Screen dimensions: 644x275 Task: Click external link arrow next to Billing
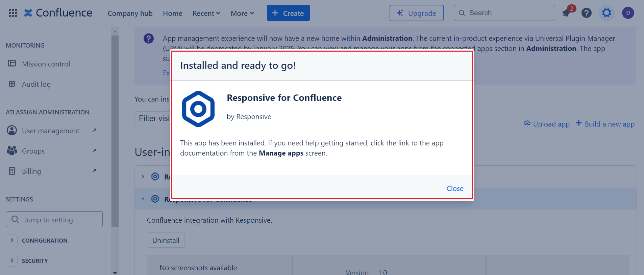coord(94,171)
